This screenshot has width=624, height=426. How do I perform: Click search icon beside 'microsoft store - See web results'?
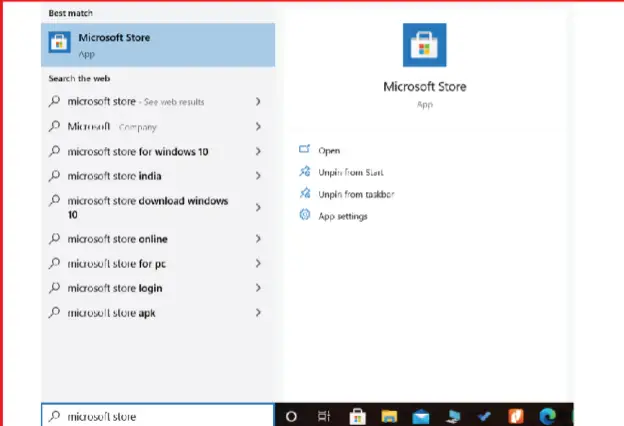click(55, 101)
